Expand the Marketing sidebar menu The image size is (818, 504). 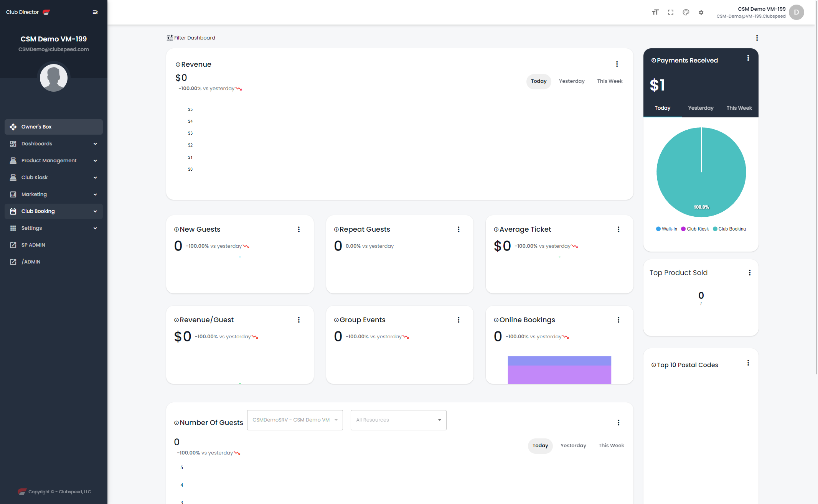pos(54,194)
